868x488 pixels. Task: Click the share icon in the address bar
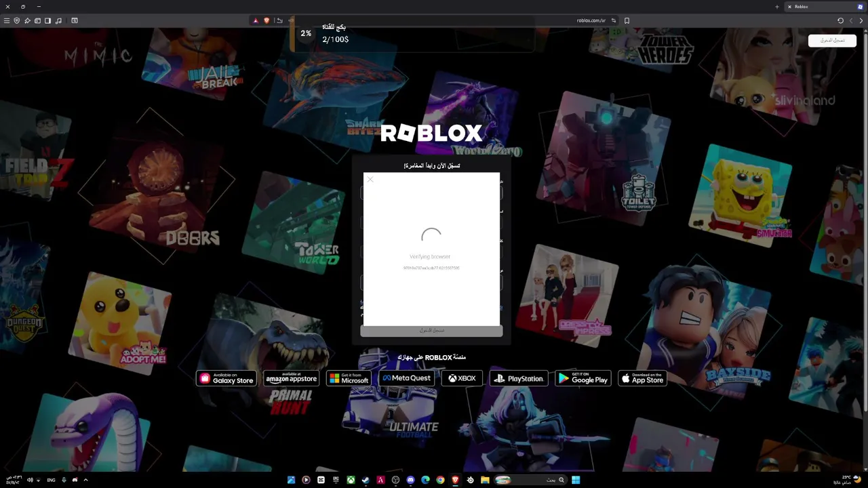click(279, 20)
